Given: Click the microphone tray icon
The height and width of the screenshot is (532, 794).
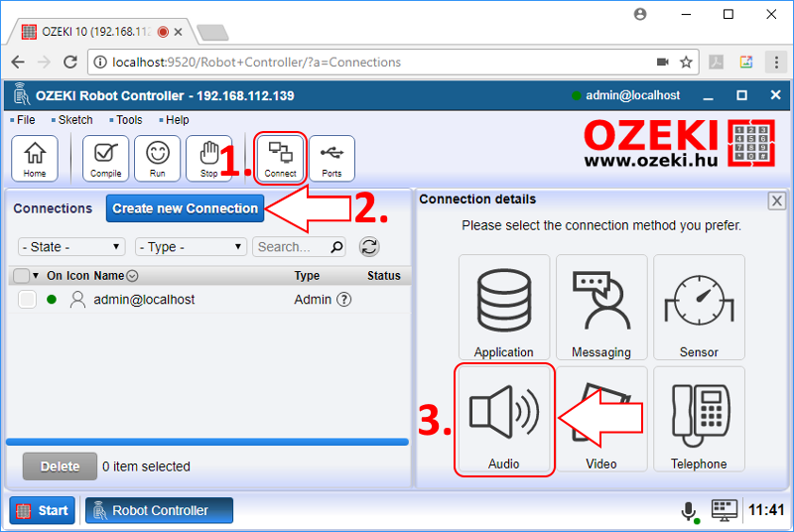Looking at the screenshot, I should coord(689,512).
